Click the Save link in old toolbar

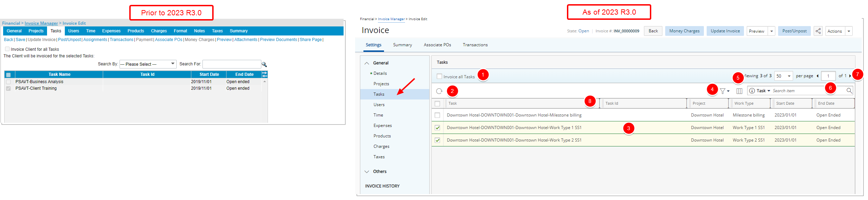pos(20,40)
